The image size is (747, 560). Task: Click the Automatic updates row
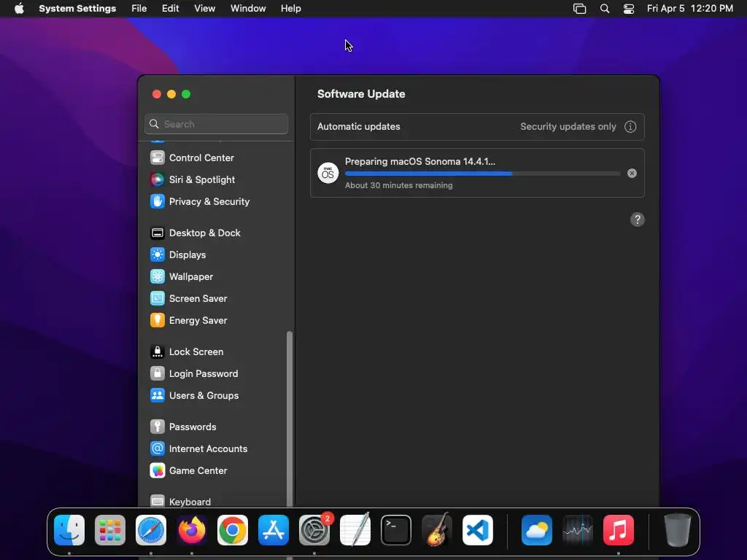[x=477, y=127]
